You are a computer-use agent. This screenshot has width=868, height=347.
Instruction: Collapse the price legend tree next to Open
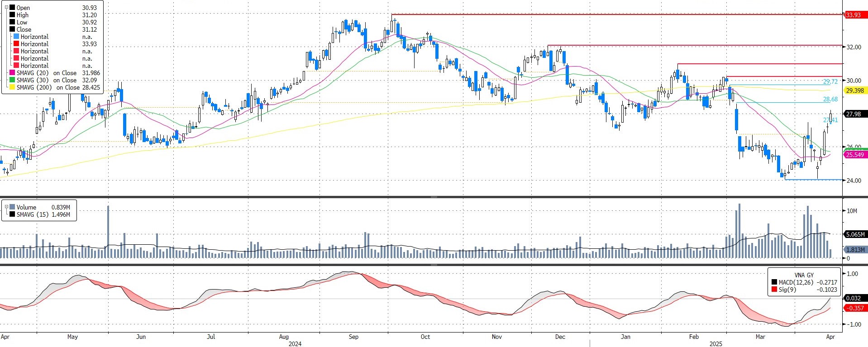pos(6,7)
